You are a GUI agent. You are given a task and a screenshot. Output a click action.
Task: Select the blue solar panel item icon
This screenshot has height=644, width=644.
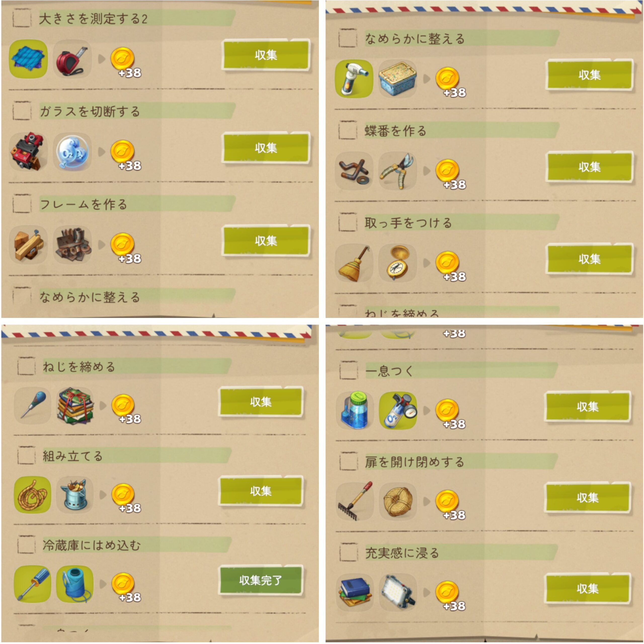28,59
